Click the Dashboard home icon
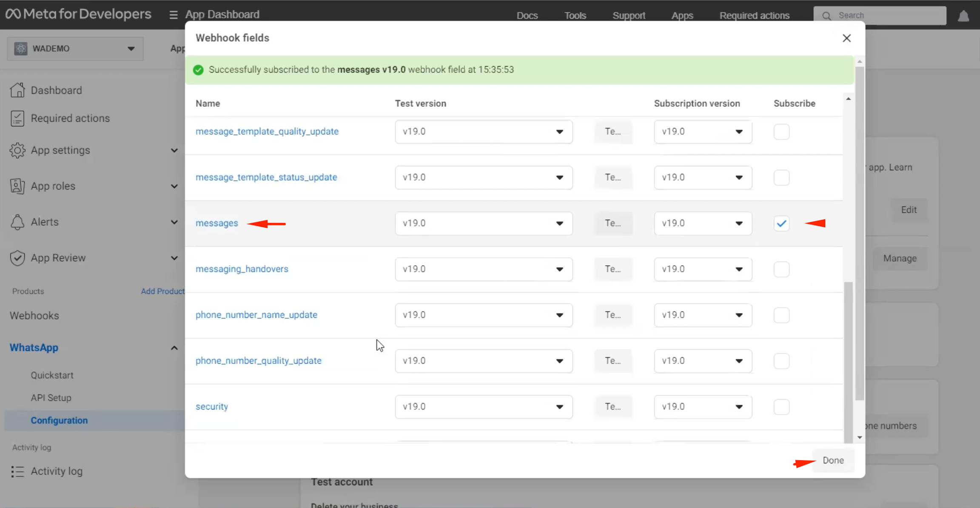Screen dimensions: 980x508 [x=17, y=90]
